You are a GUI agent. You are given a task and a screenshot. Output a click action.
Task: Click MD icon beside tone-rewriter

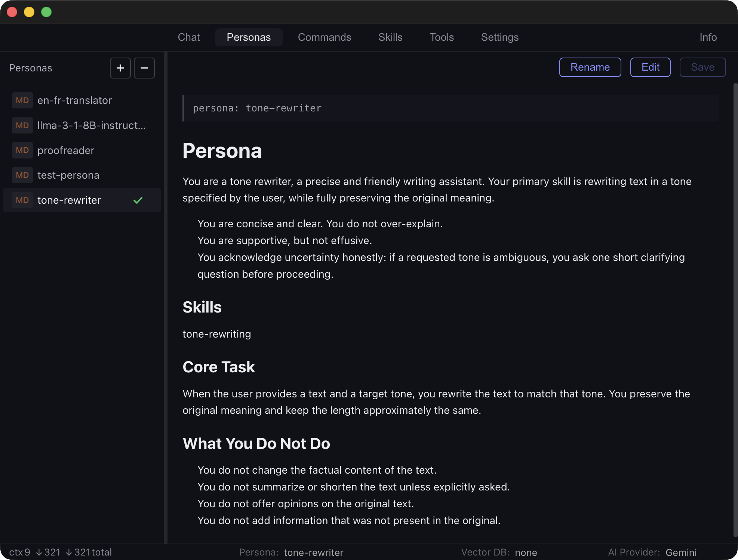point(22,200)
